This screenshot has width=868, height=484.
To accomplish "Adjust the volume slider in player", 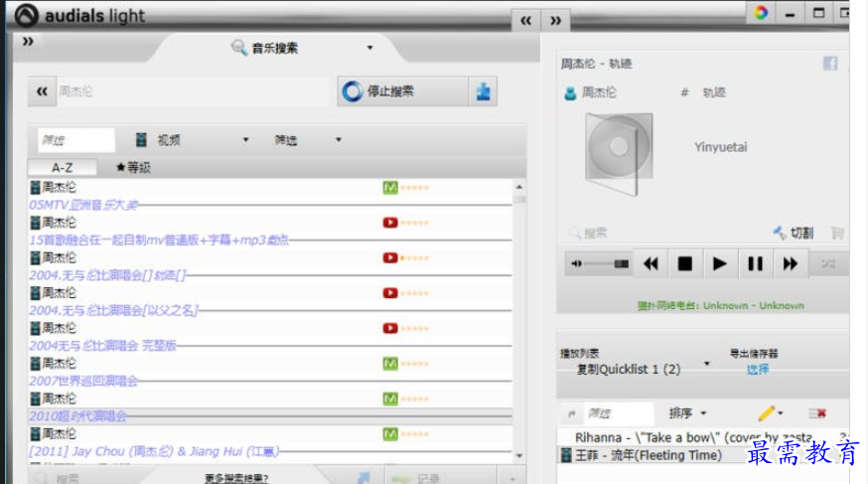I will [601, 263].
